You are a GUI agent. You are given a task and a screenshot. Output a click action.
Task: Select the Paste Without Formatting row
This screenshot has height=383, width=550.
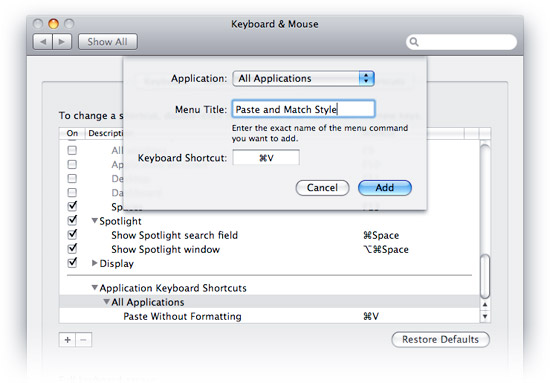pyautogui.click(x=269, y=316)
